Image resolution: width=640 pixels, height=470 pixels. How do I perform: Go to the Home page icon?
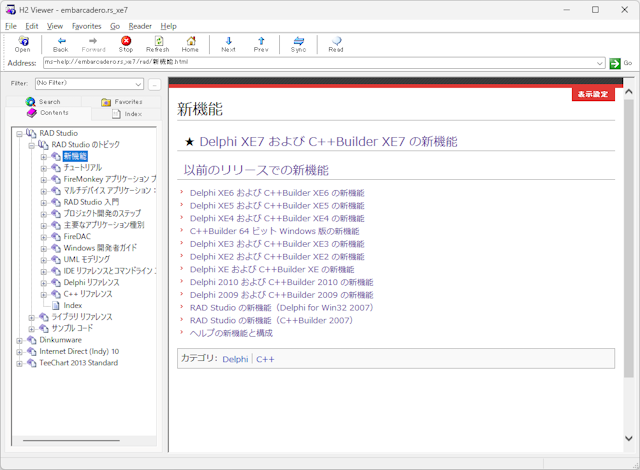point(191,41)
